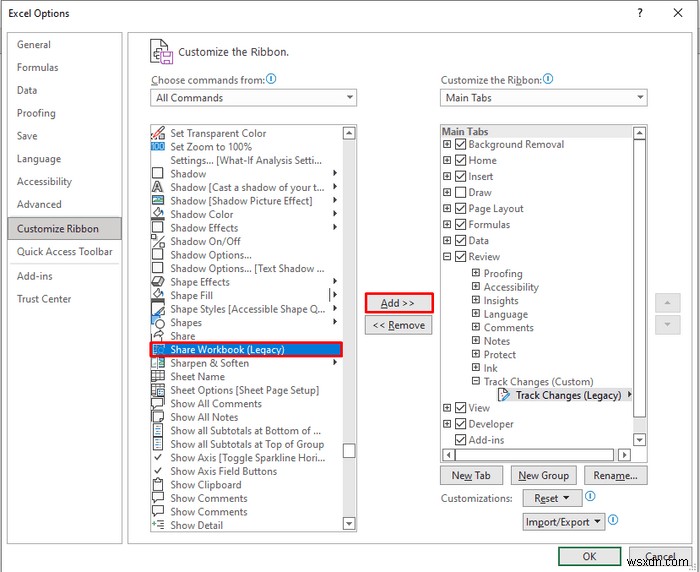Open the Import/Export dropdown
Viewport: 700px width, 572px height.
coord(564,522)
